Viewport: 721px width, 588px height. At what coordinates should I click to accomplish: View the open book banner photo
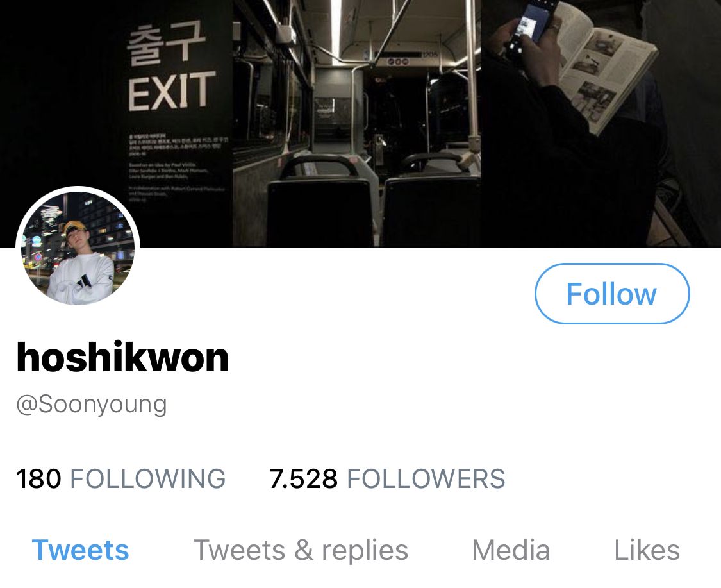601,123
